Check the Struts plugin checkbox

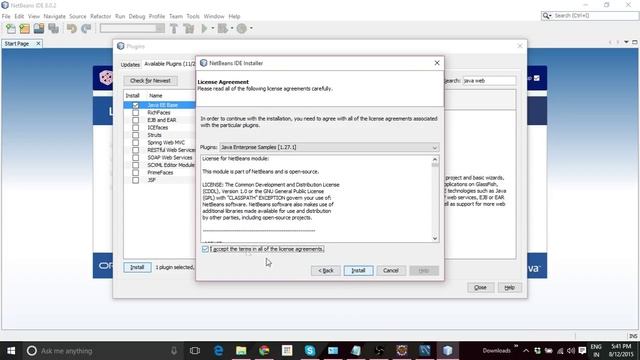[136, 135]
